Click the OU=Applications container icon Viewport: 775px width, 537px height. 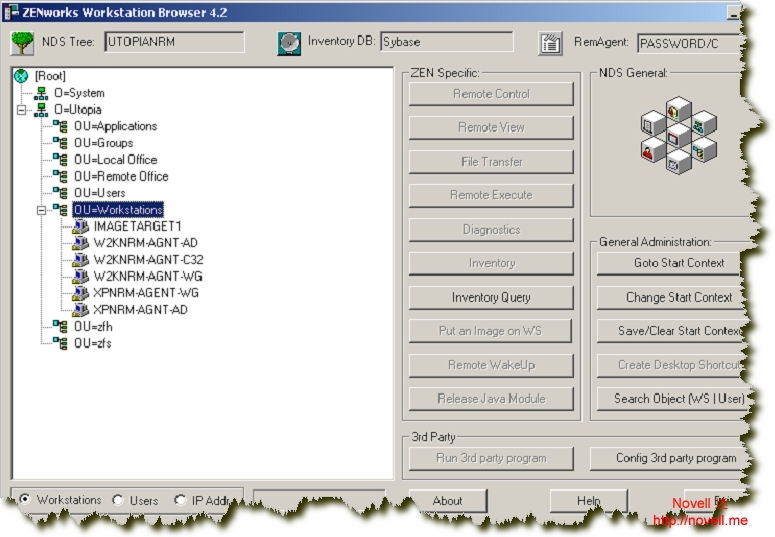coord(60,126)
